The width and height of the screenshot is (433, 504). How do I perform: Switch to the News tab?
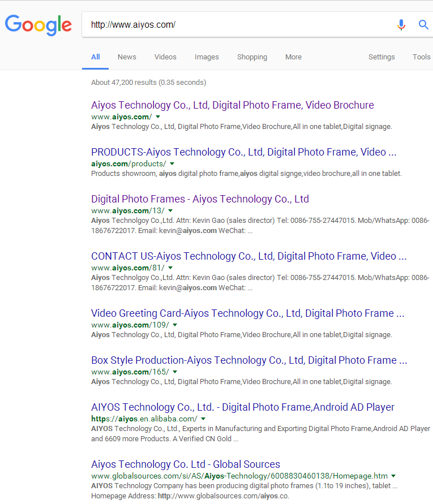coord(127,57)
